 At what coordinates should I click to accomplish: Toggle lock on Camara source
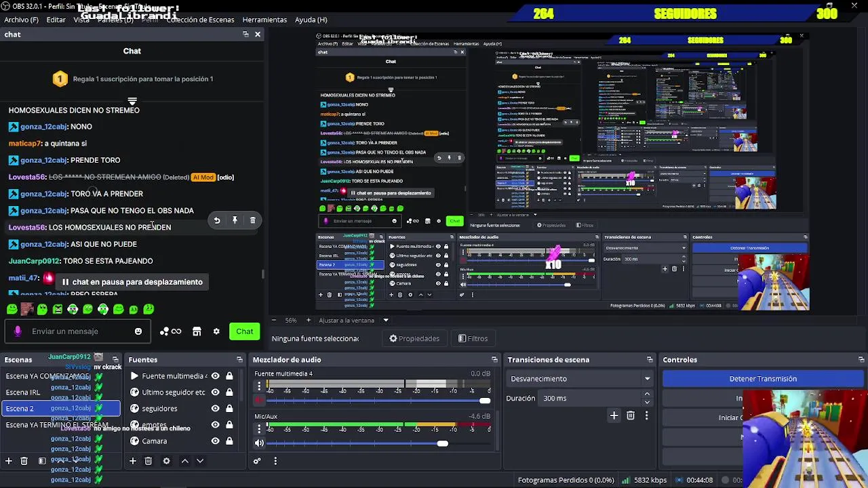(x=229, y=441)
